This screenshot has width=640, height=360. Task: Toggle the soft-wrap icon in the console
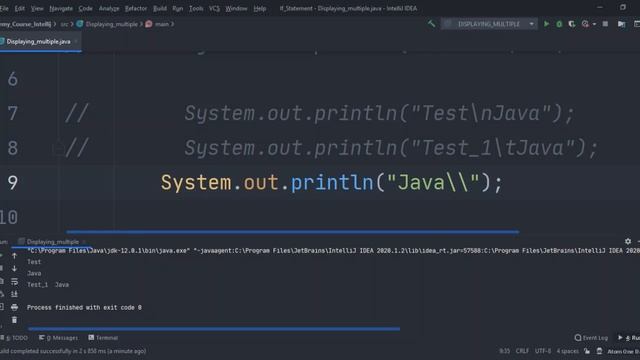[x=14, y=281]
